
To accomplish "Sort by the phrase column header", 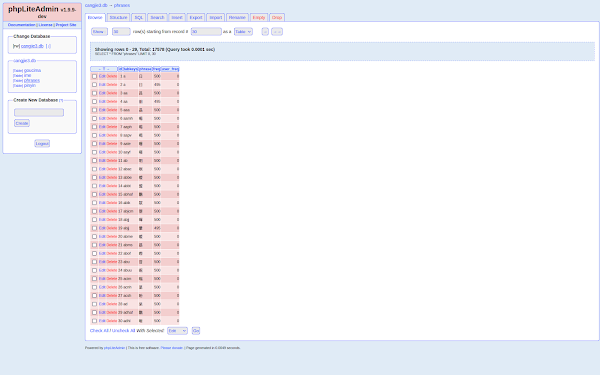I will [x=145, y=69].
